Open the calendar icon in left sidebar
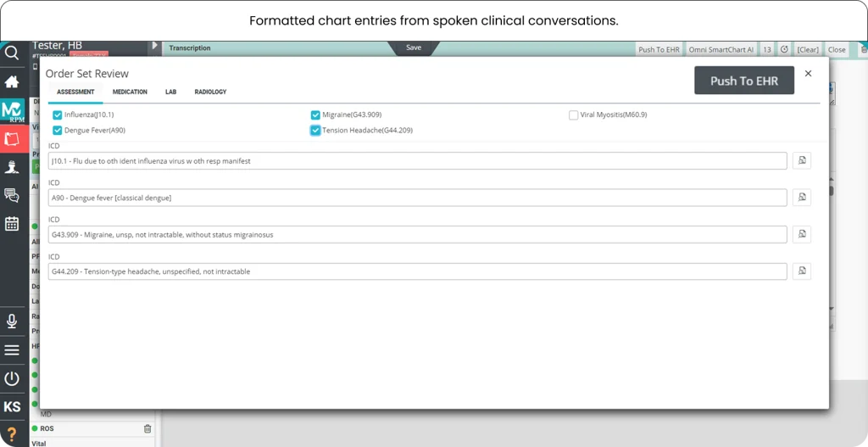Image resolution: width=868 pixels, height=447 pixels. (12, 224)
